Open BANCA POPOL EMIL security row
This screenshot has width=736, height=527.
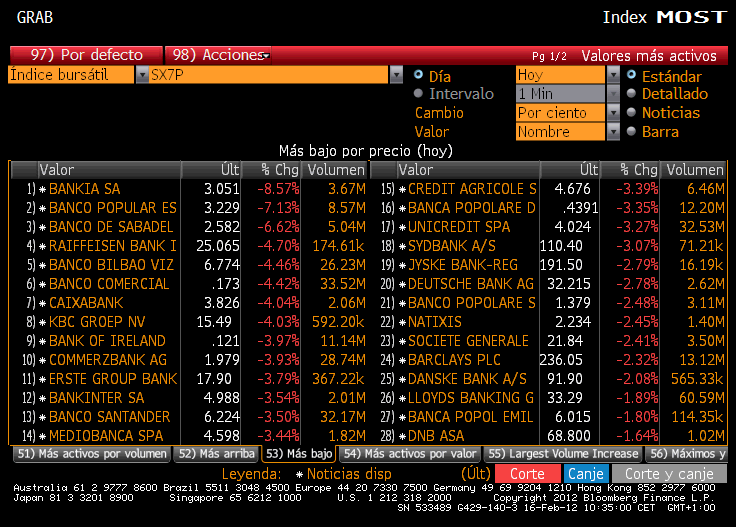[x=548, y=417]
